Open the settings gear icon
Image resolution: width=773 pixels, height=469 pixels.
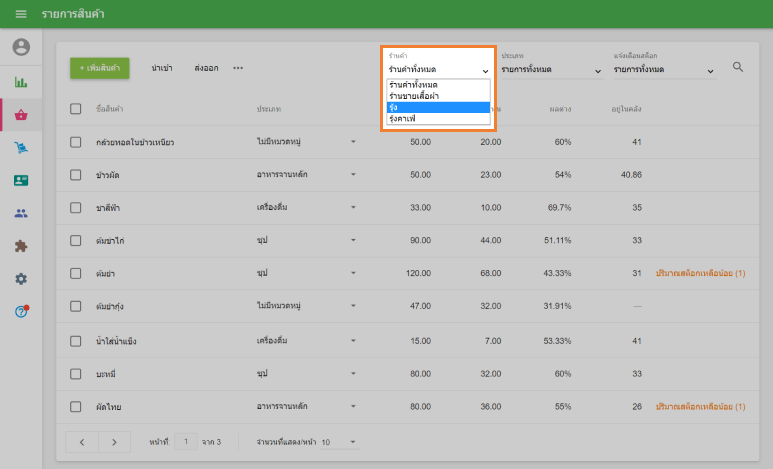(x=21, y=279)
